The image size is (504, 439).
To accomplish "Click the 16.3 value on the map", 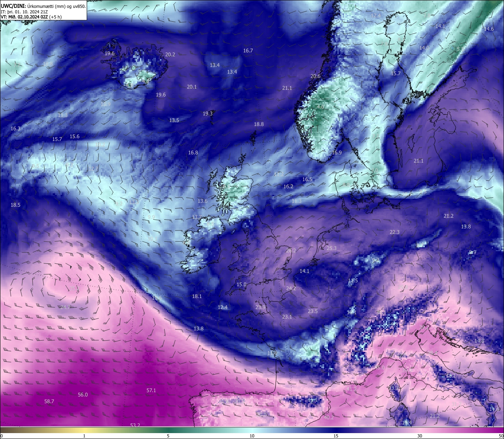I will pos(15,128).
